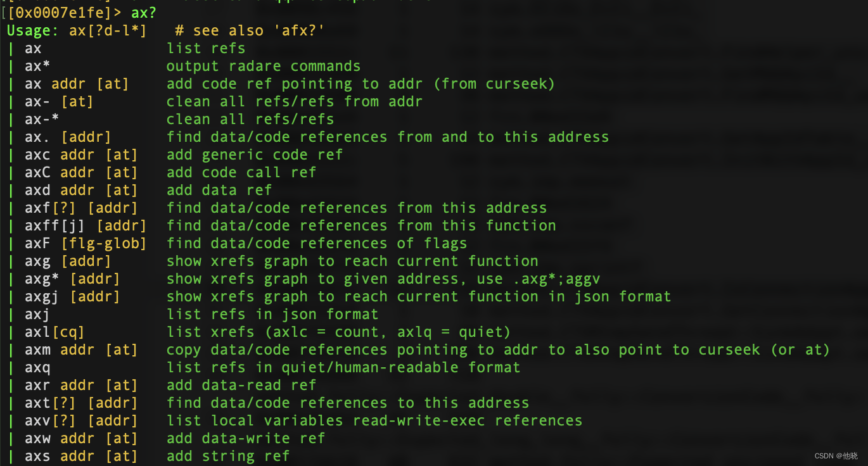
Task: Click the 'ax?' command at the prompt
Action: 143,12
